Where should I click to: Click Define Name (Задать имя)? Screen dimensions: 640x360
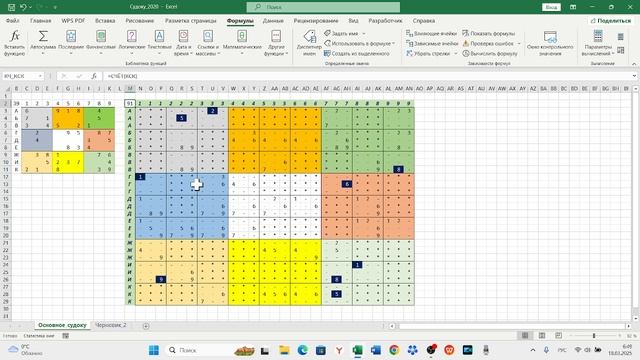click(x=341, y=33)
